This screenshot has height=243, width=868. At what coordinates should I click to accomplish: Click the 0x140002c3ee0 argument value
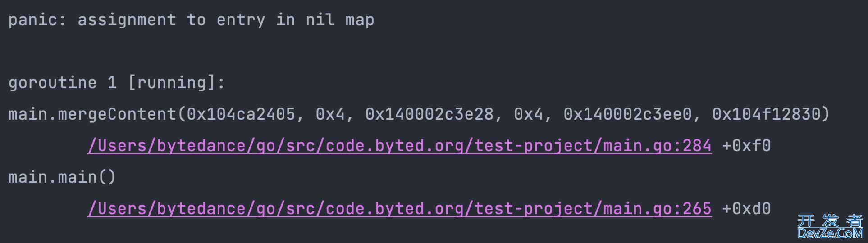tap(627, 114)
